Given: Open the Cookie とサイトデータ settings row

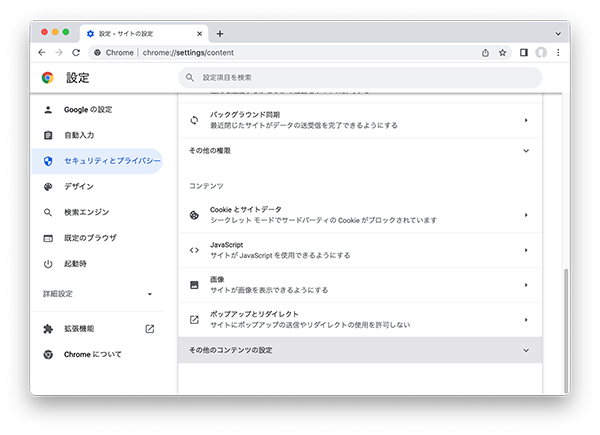Looking at the screenshot, I should pyautogui.click(x=360, y=214).
